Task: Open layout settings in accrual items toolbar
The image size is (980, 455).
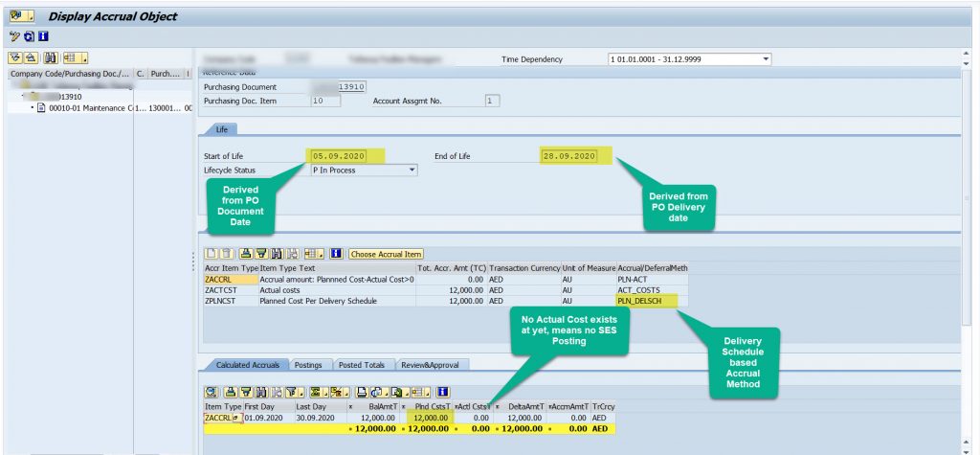Action: click(x=312, y=254)
